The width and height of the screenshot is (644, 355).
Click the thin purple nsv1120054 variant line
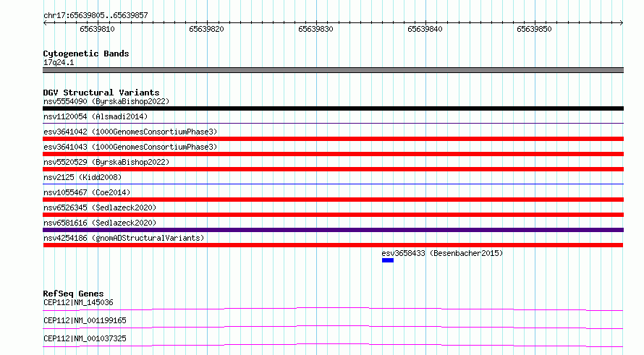click(x=333, y=123)
